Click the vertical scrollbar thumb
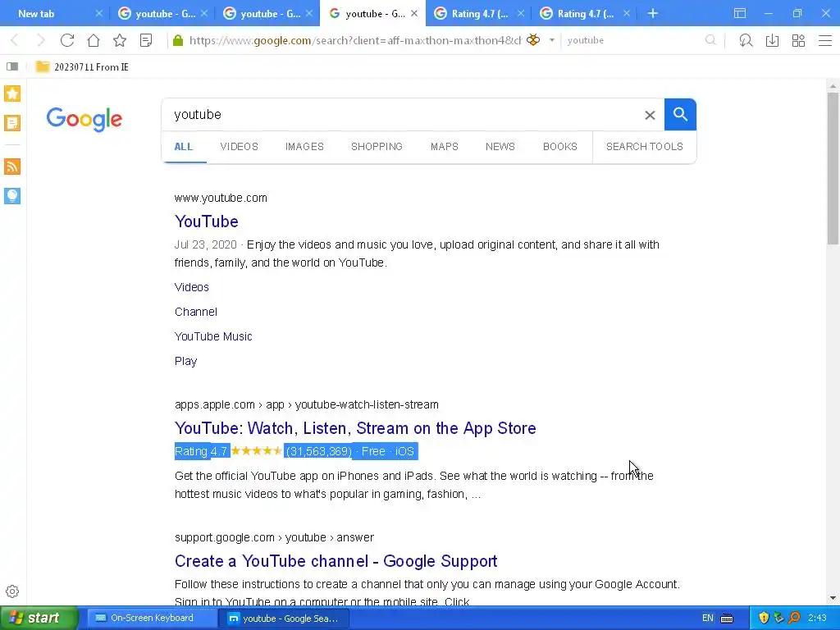Viewport: 840px width, 630px height. click(x=833, y=168)
